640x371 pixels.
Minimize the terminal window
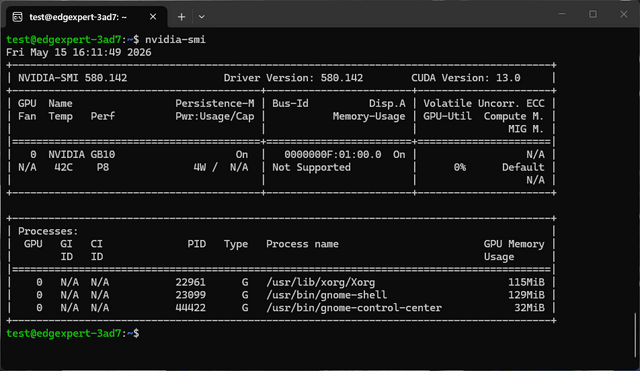click(562, 14)
